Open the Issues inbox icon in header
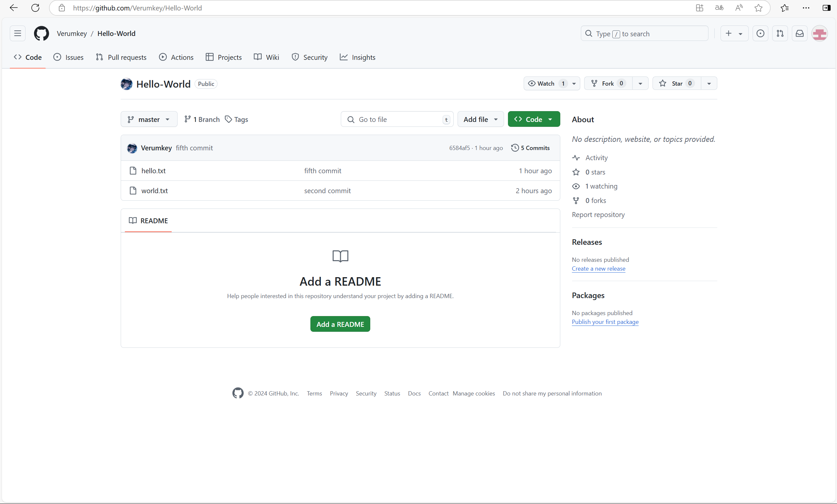The image size is (837, 504). 760,34
